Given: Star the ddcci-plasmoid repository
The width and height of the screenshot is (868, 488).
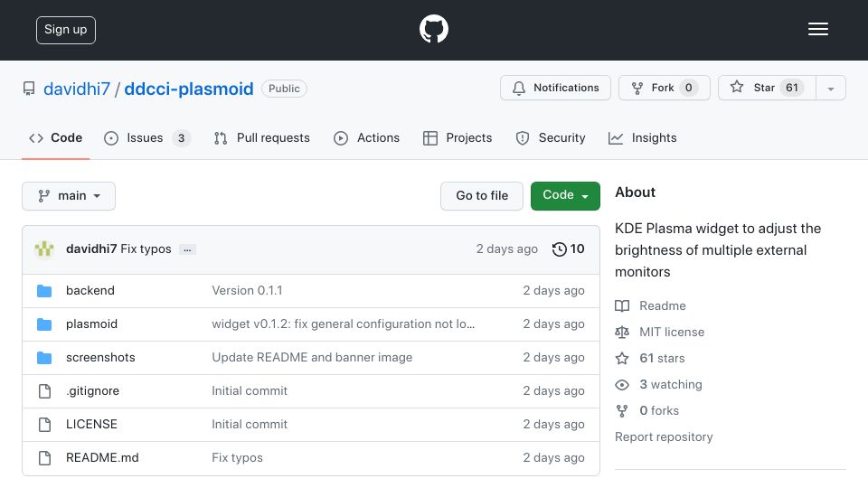Looking at the screenshot, I should [x=767, y=88].
